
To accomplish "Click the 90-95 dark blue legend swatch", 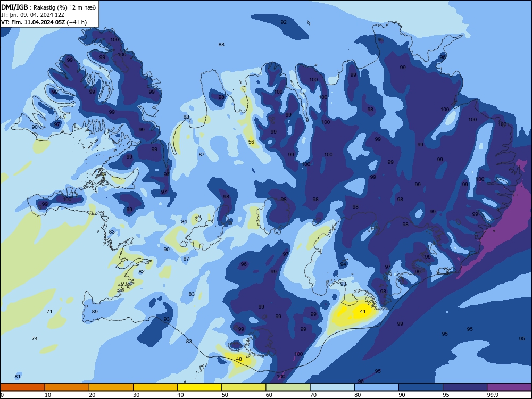I will pyautogui.click(x=421, y=387).
